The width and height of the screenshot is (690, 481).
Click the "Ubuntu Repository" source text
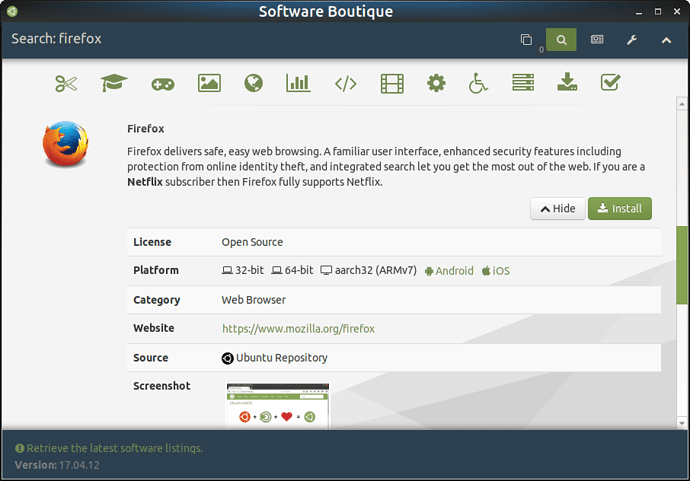282,358
